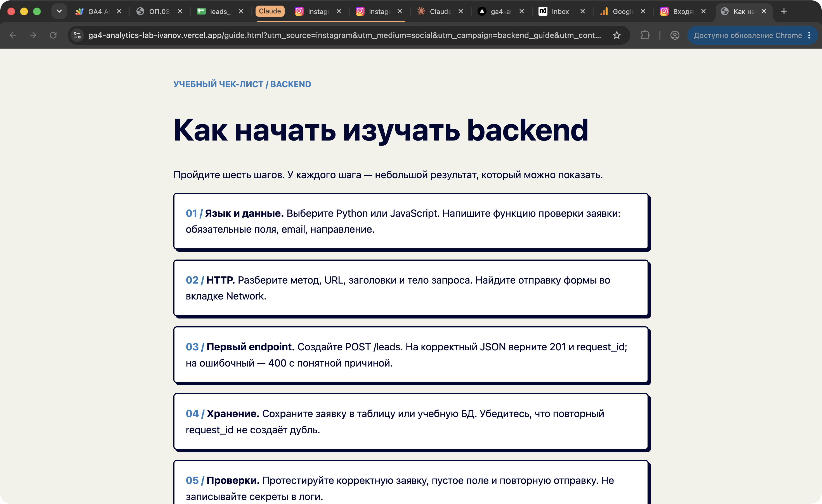Click the Google Analytics tab favicon
Image resolution: width=822 pixels, height=504 pixels.
[604, 11]
